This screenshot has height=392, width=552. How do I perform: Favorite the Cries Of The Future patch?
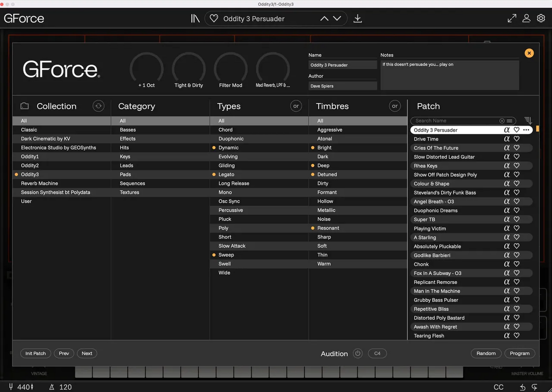coord(517,148)
